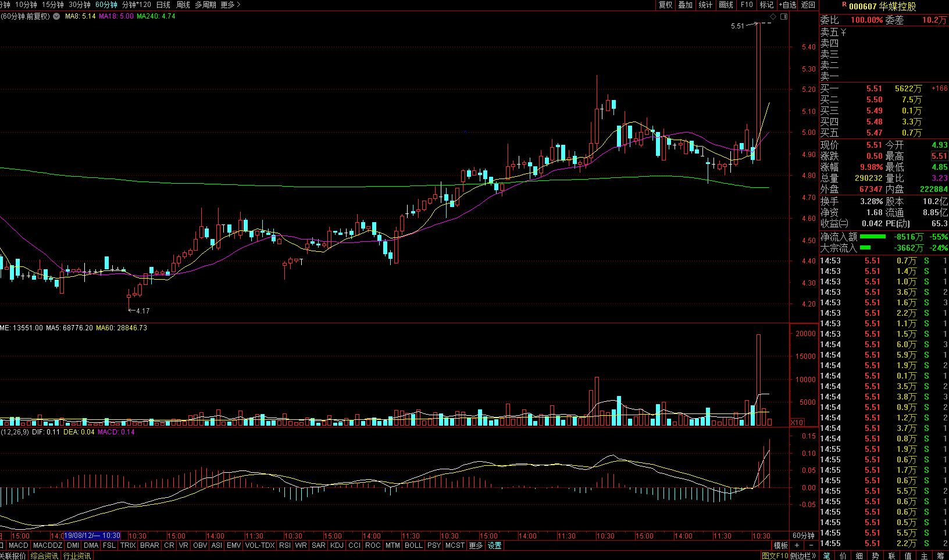The height and width of the screenshot is (560, 949).
Task: Select the 筹 chips tab in the side panel
Action: 940,556
